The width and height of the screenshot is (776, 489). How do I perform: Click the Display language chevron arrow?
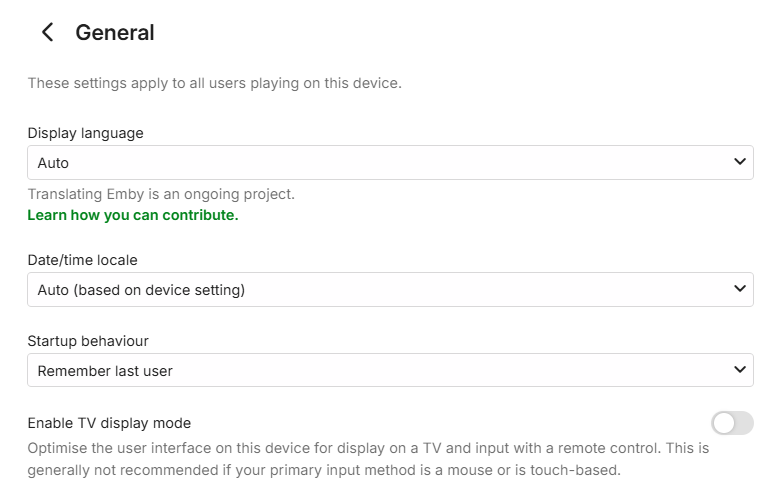pos(740,162)
